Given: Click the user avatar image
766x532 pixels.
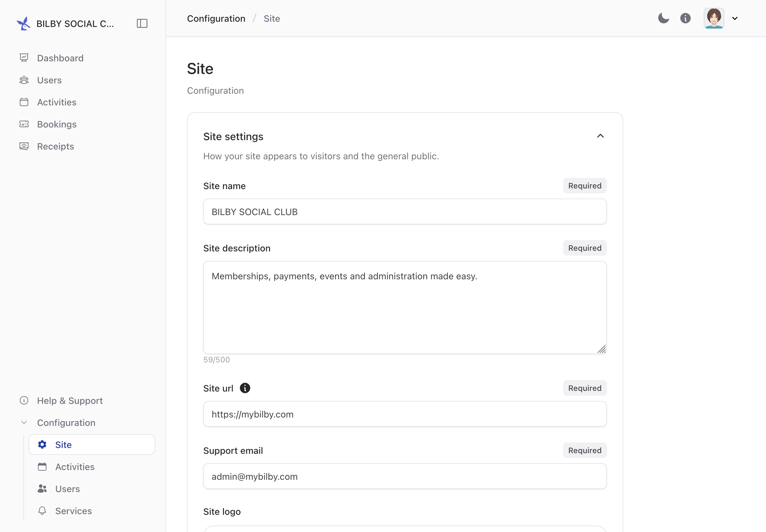Looking at the screenshot, I should click(x=714, y=18).
